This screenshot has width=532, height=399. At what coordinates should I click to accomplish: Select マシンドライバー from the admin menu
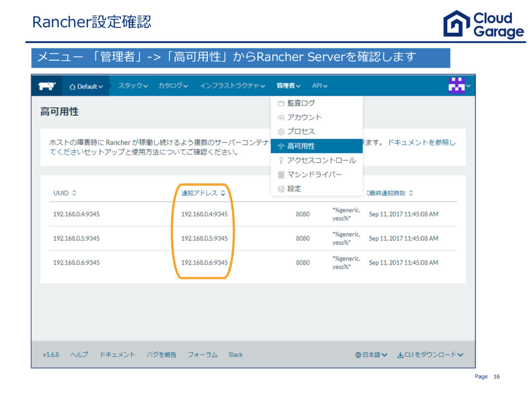coord(316,175)
